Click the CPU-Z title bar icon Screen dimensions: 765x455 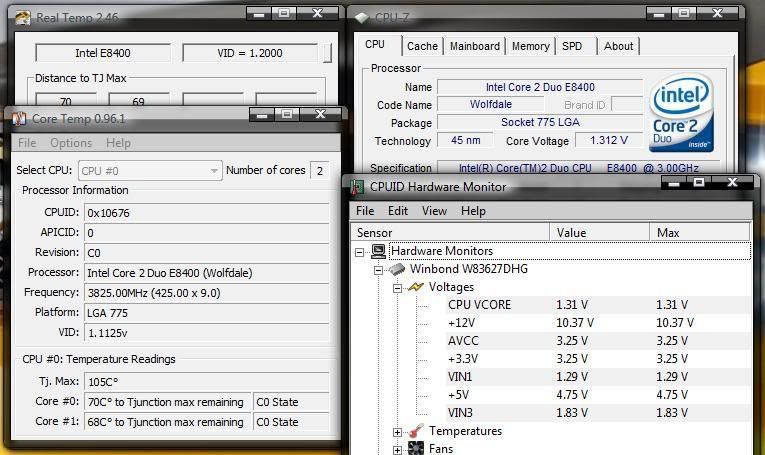pos(362,18)
